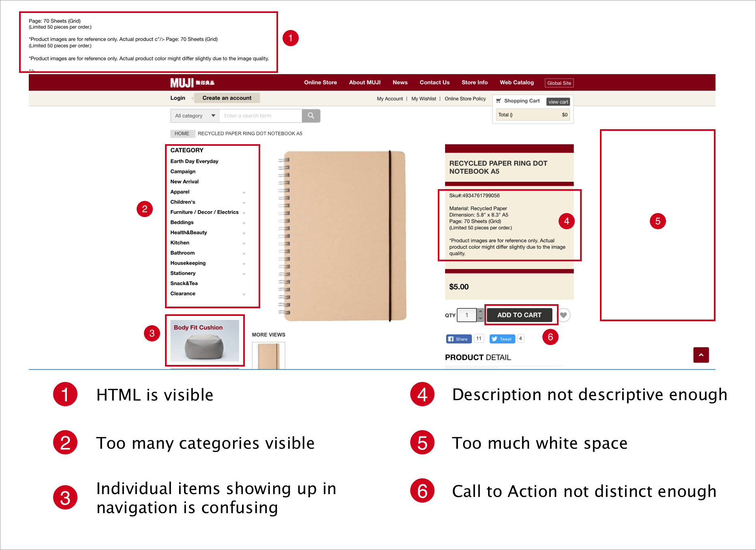
Task: Open the All category dropdown
Action: [195, 116]
